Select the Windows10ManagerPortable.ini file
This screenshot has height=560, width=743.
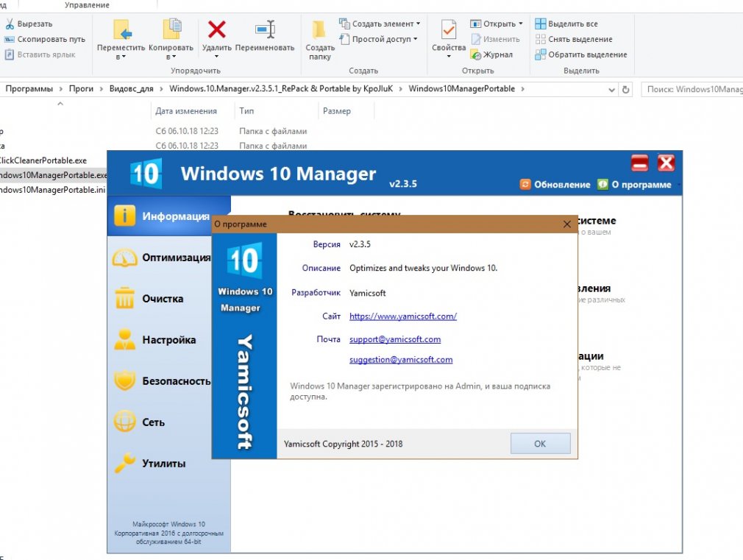[x=52, y=190]
